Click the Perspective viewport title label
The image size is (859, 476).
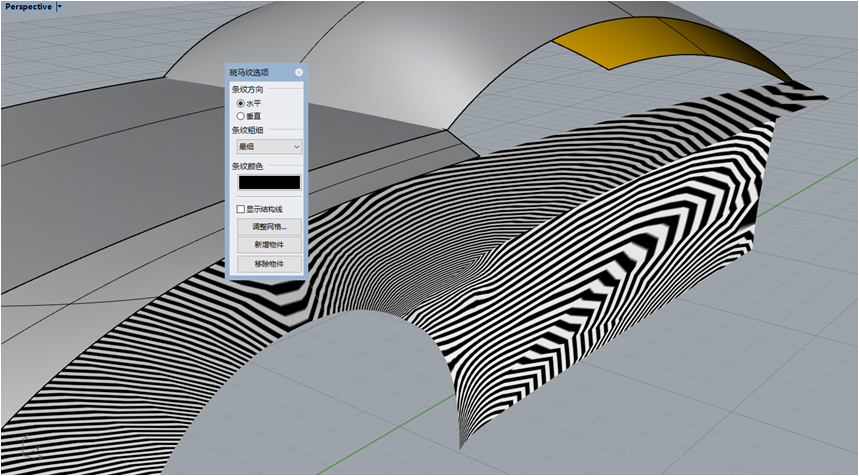pyautogui.click(x=28, y=7)
